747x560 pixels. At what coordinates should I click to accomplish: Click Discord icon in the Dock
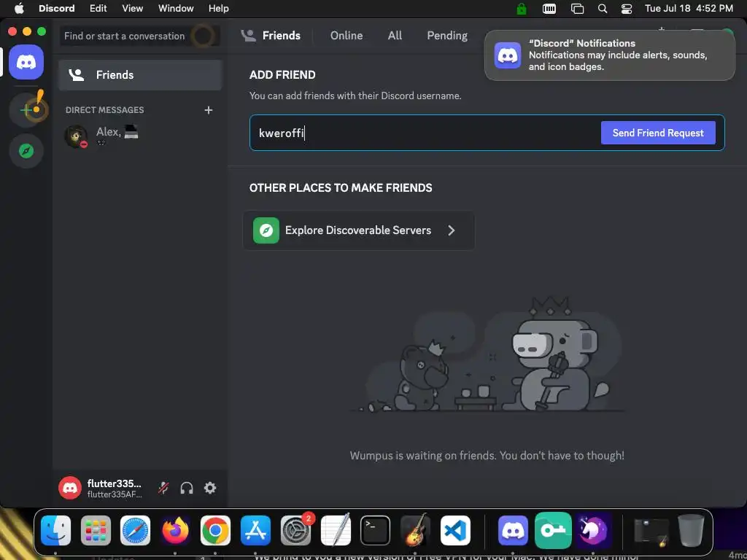point(513,531)
